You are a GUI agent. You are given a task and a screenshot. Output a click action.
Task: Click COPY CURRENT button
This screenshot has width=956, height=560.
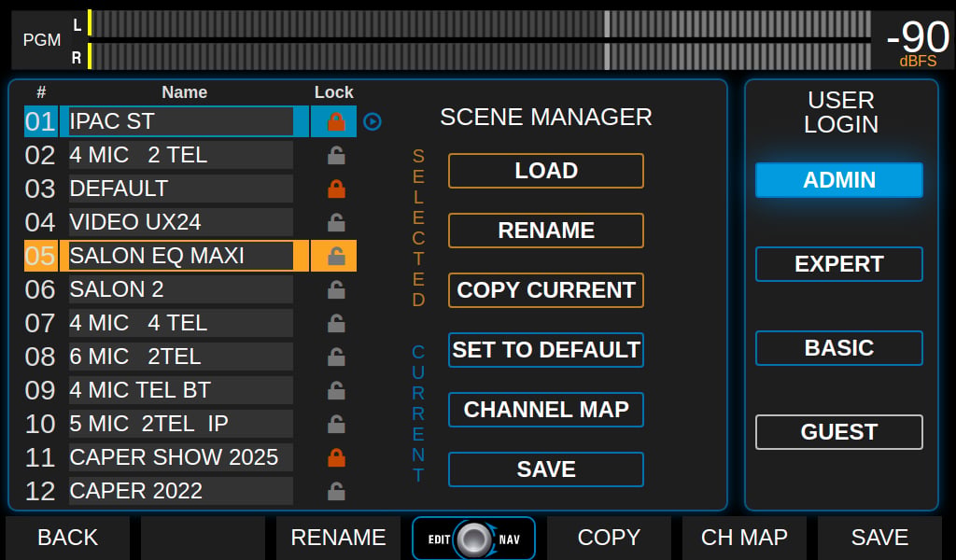545,290
